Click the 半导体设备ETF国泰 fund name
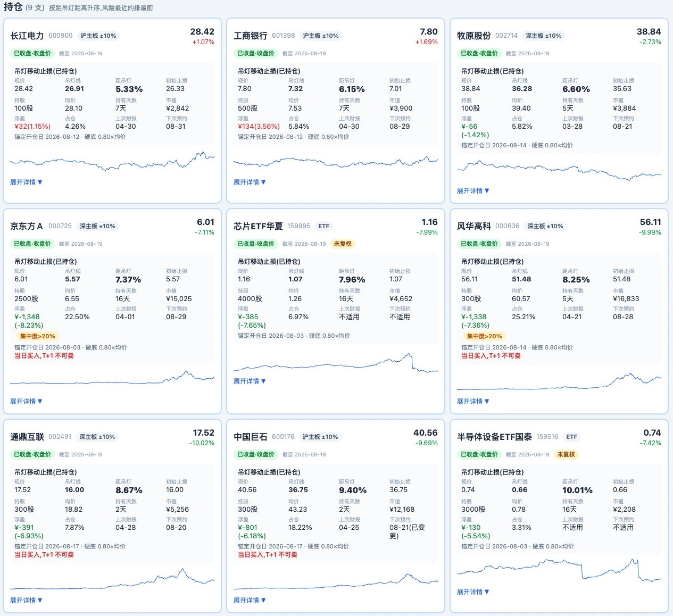The width and height of the screenshot is (673, 616). pos(494,437)
